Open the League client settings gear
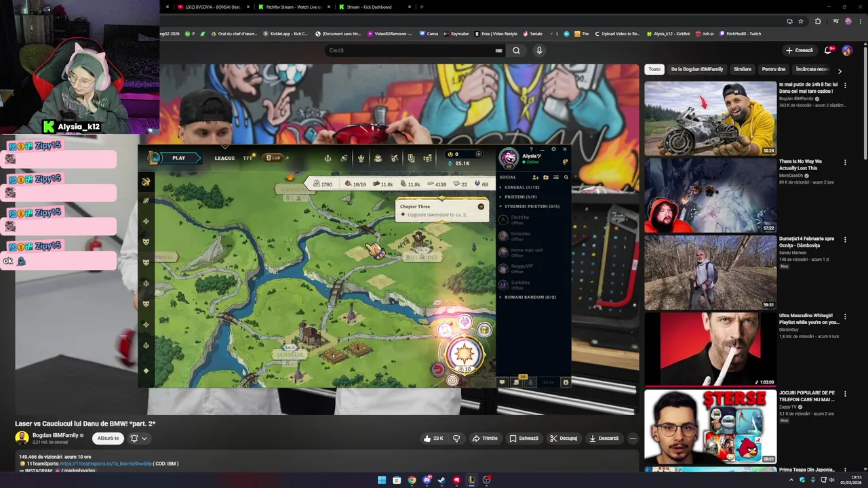This screenshot has height=488, width=868. (553, 149)
